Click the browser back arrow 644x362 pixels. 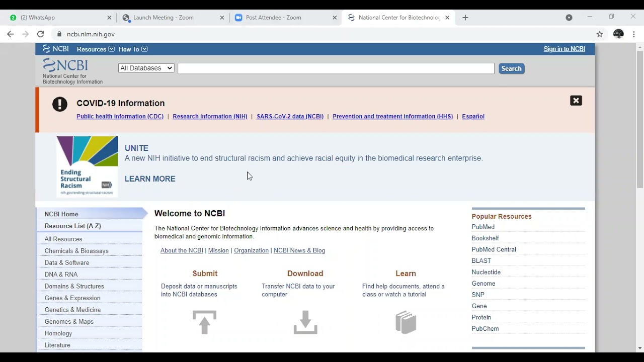click(x=11, y=34)
